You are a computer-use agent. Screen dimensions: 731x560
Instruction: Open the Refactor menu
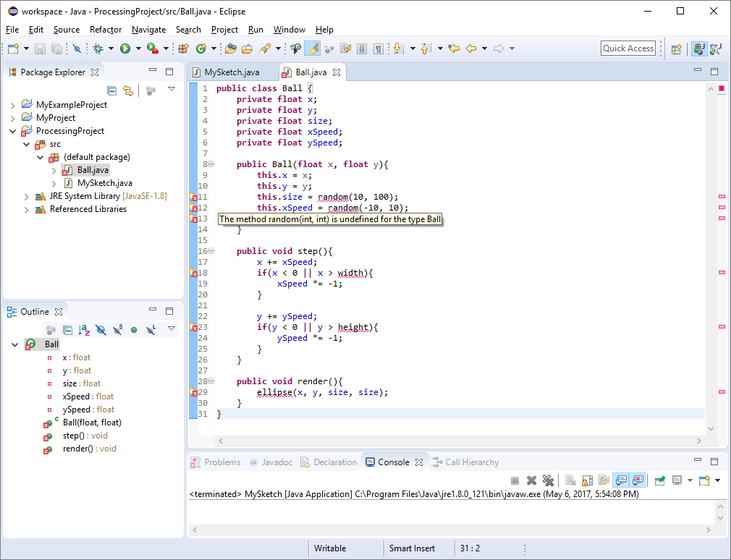pos(106,30)
